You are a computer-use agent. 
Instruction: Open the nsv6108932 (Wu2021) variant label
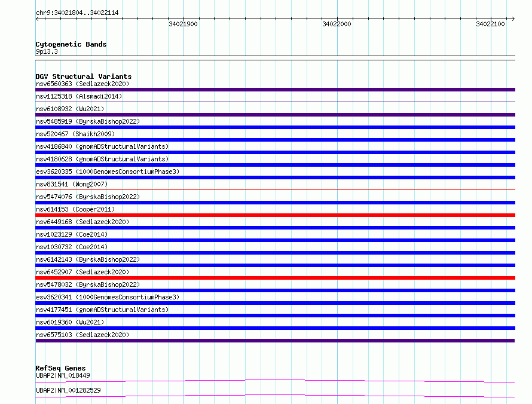tap(70, 109)
